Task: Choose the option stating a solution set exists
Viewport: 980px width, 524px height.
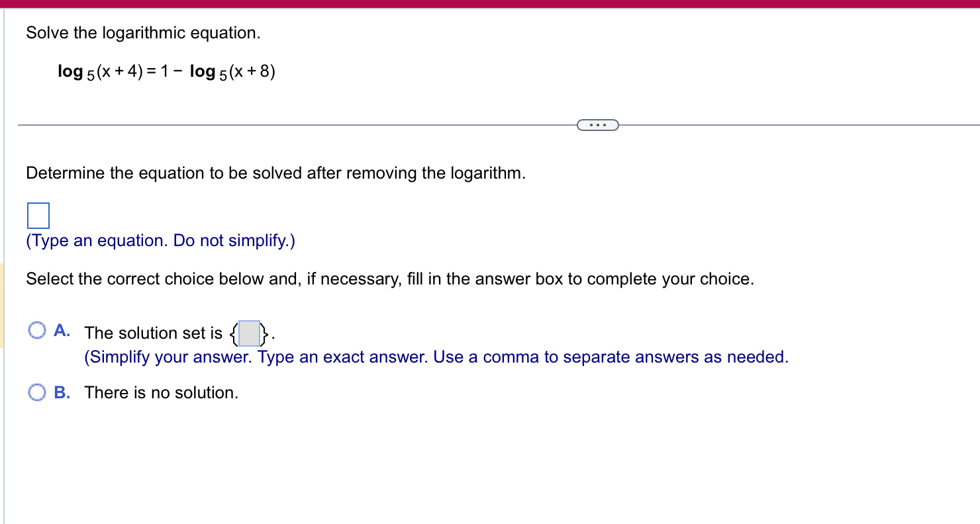Action: click(x=37, y=329)
